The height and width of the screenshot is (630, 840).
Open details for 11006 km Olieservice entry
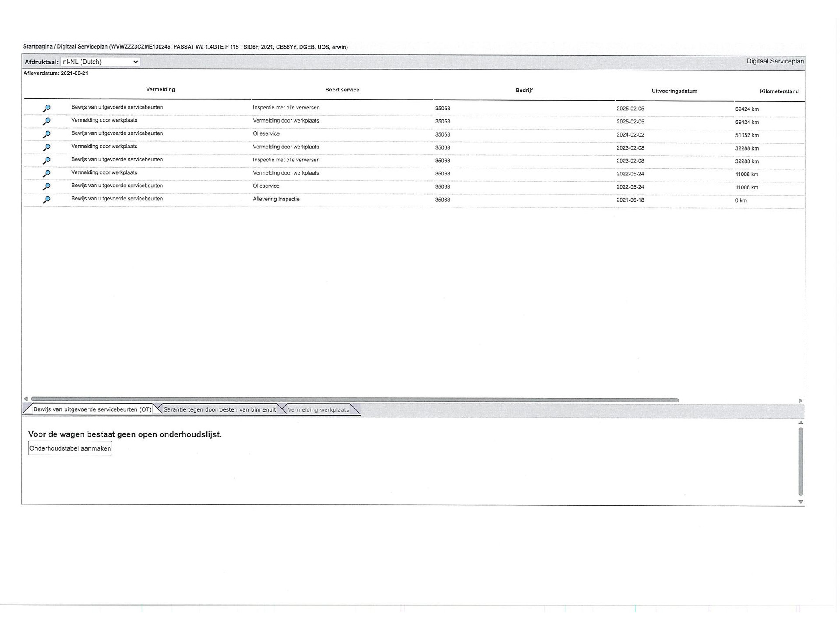[47, 187]
